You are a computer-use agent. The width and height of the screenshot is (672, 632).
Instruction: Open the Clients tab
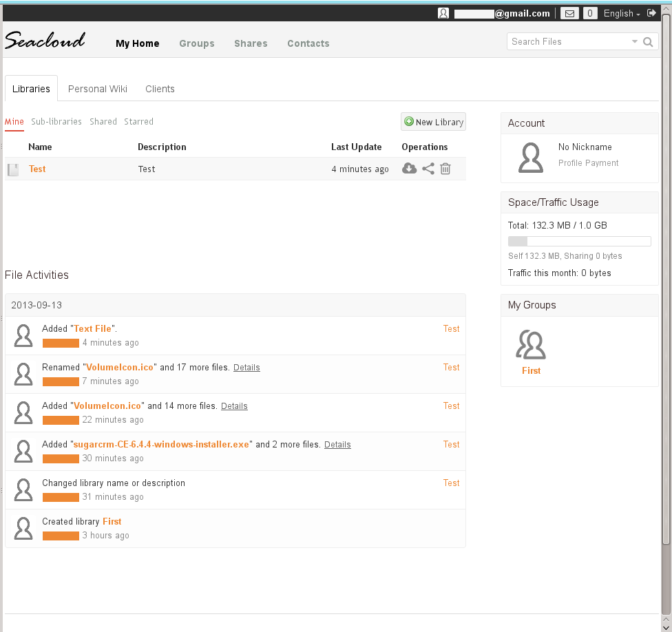(160, 89)
